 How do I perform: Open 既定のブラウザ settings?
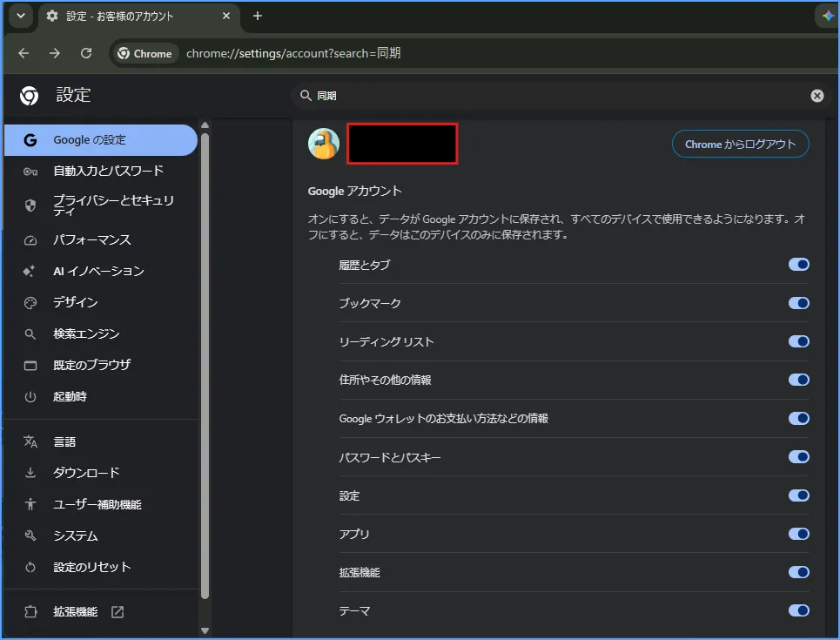[x=101, y=365]
